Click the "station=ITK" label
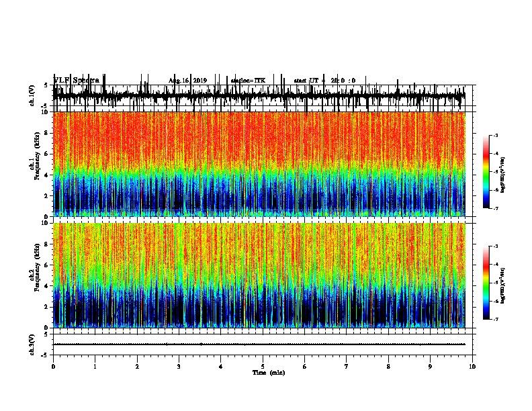This screenshot has width=532, height=411. (248, 81)
